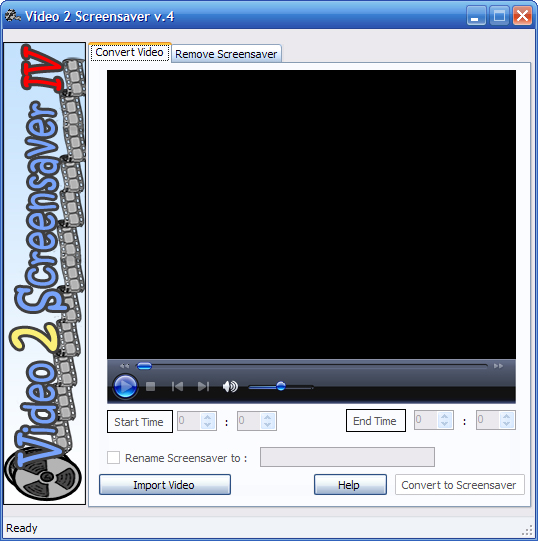Click the rewind icon beside the seek bar
The image size is (538, 541).
125,366
